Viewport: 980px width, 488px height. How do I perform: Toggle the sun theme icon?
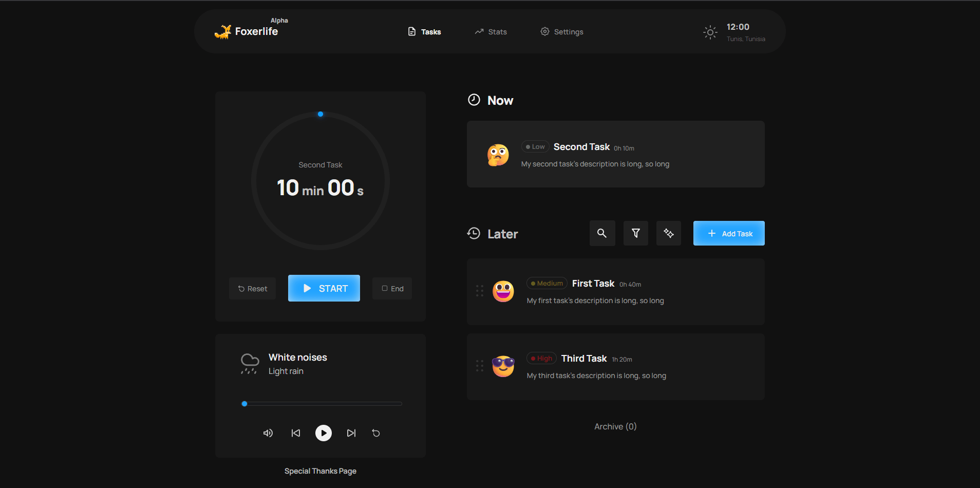[x=710, y=32]
